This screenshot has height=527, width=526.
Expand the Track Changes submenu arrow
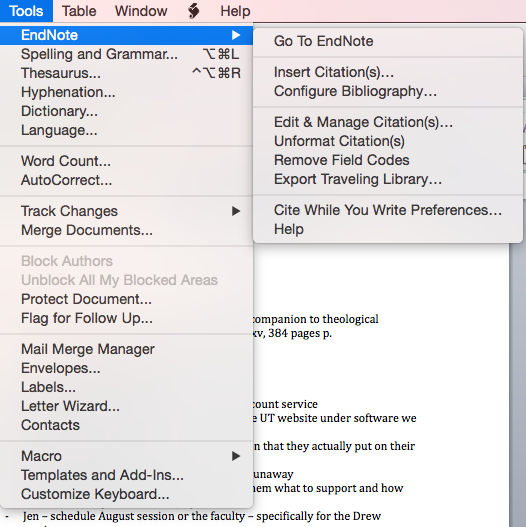(x=236, y=211)
